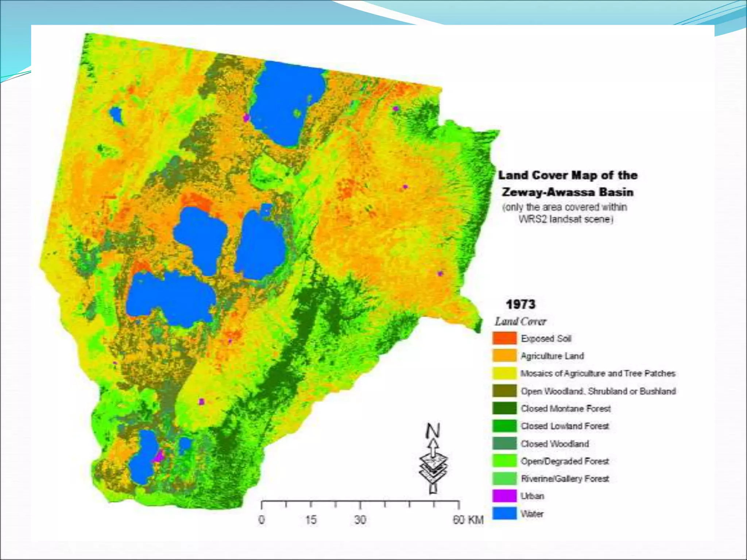The height and width of the screenshot is (560, 747).
Task: Click the Closed Woodland legend swatch
Action: [x=504, y=443]
